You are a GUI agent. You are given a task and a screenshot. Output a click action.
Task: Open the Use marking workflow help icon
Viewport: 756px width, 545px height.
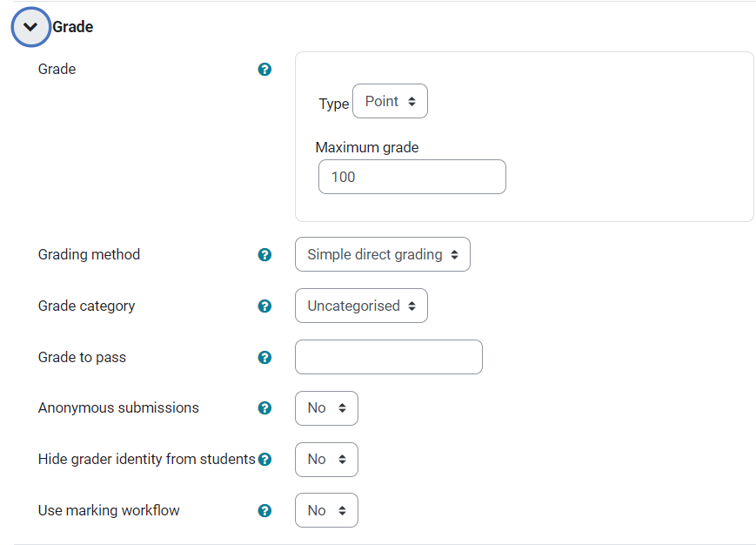point(264,510)
